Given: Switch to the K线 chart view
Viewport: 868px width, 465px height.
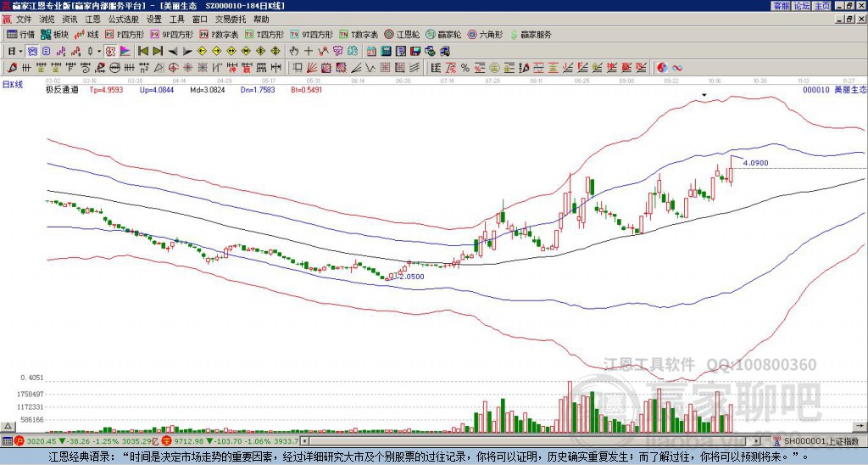Looking at the screenshot, I should tap(87, 34).
